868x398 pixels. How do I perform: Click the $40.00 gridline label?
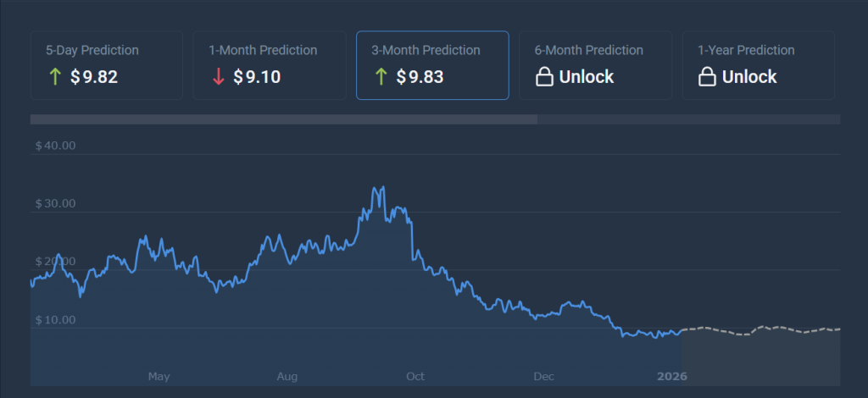tap(55, 146)
